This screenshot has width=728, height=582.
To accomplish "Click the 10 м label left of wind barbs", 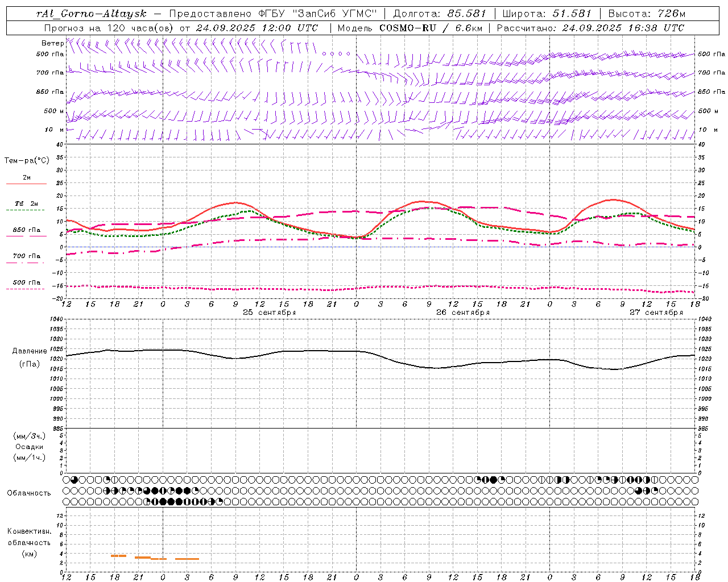I will pyautogui.click(x=54, y=130).
